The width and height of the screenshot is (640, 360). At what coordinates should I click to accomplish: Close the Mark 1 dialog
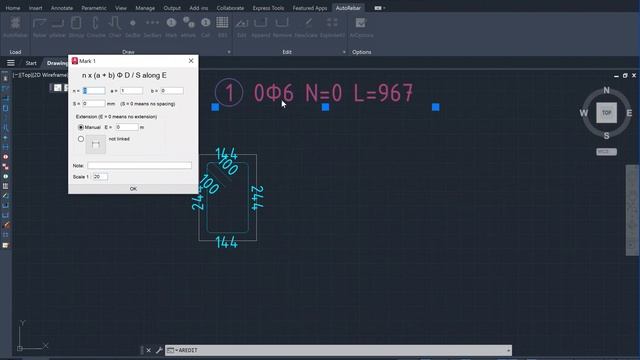pyautogui.click(x=191, y=61)
